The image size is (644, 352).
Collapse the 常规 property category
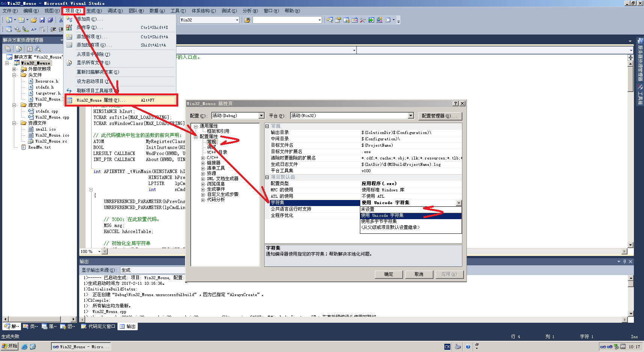[x=267, y=126]
